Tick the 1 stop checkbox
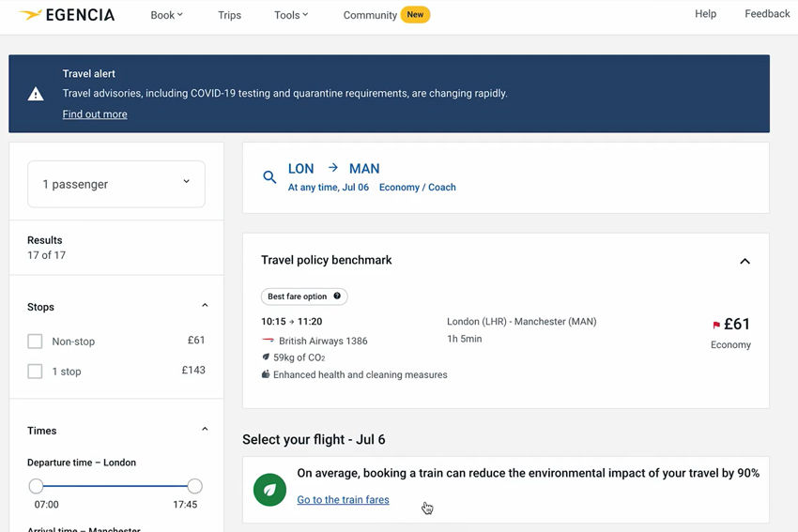This screenshot has height=532, width=798. 35,372
